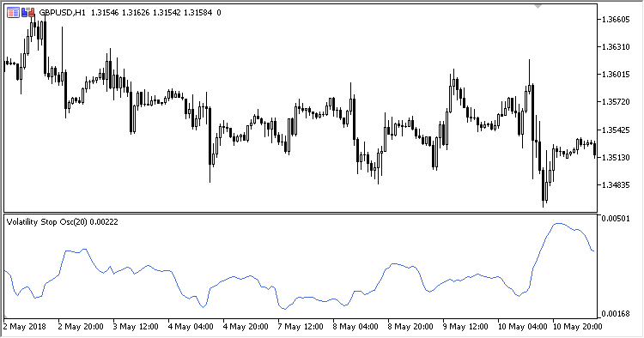Click the 10 May 04:00 time label

coord(522,327)
